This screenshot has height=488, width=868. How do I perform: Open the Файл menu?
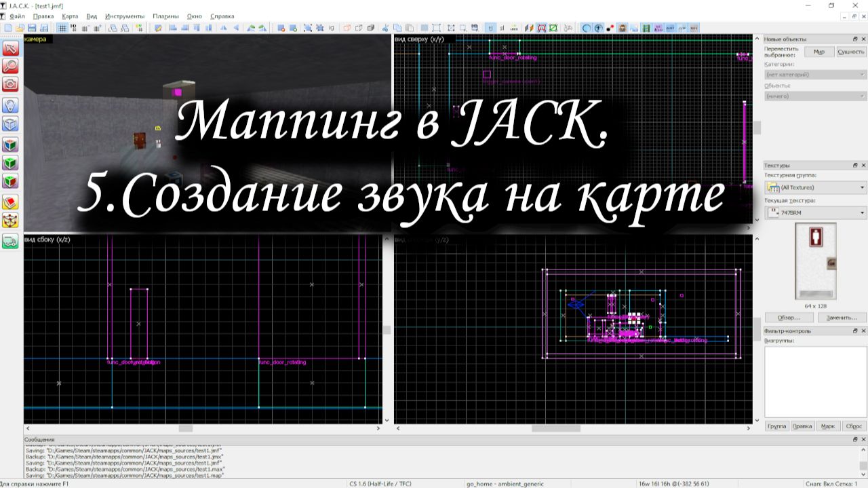18,16
